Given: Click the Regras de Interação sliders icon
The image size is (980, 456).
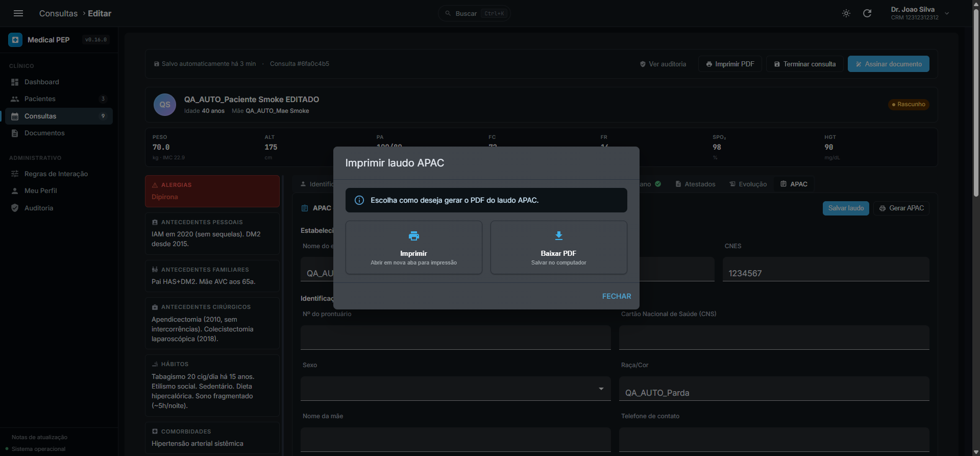Looking at the screenshot, I should pyautogui.click(x=15, y=174).
